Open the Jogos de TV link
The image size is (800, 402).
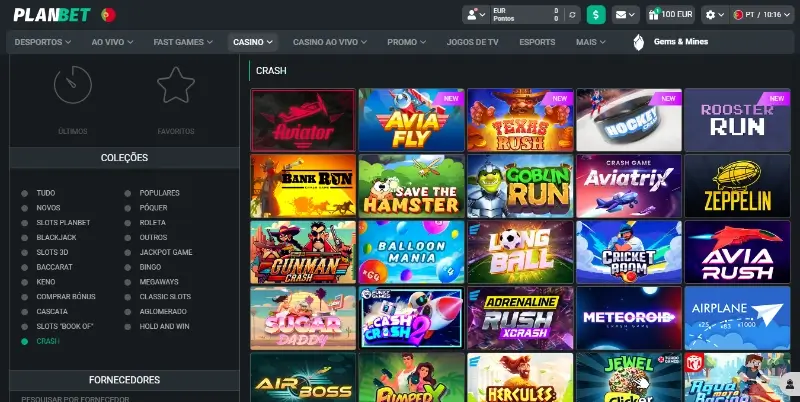[x=472, y=42]
